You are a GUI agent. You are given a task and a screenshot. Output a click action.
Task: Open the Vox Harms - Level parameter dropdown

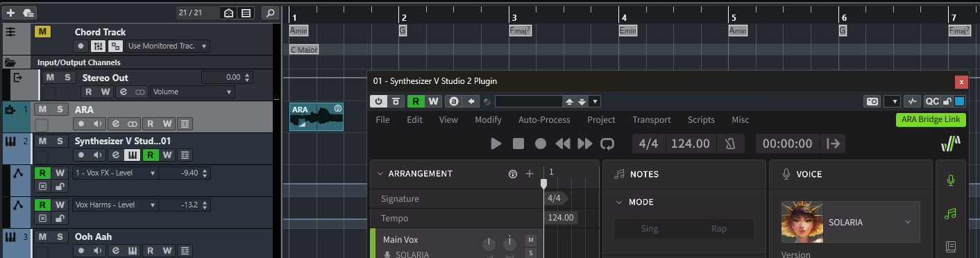click(x=115, y=205)
